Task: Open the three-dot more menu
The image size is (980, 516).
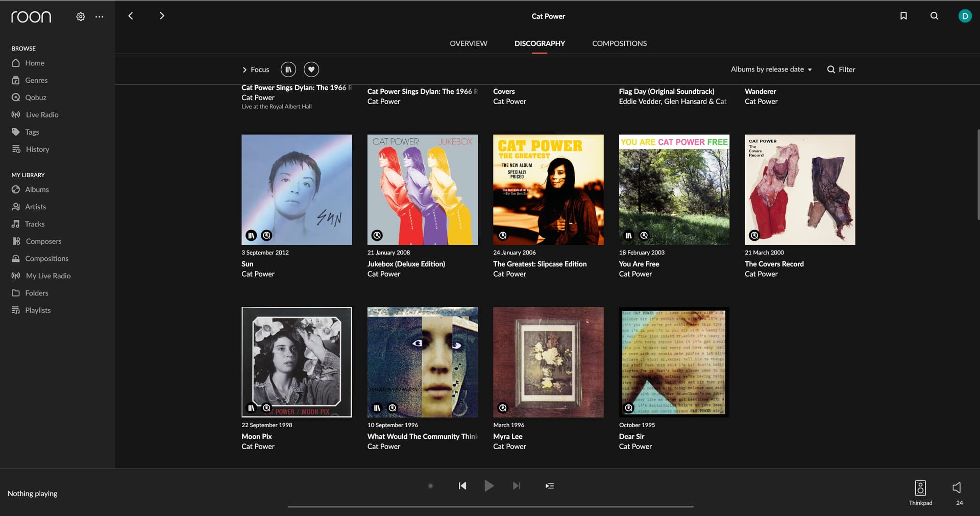Action: tap(100, 16)
